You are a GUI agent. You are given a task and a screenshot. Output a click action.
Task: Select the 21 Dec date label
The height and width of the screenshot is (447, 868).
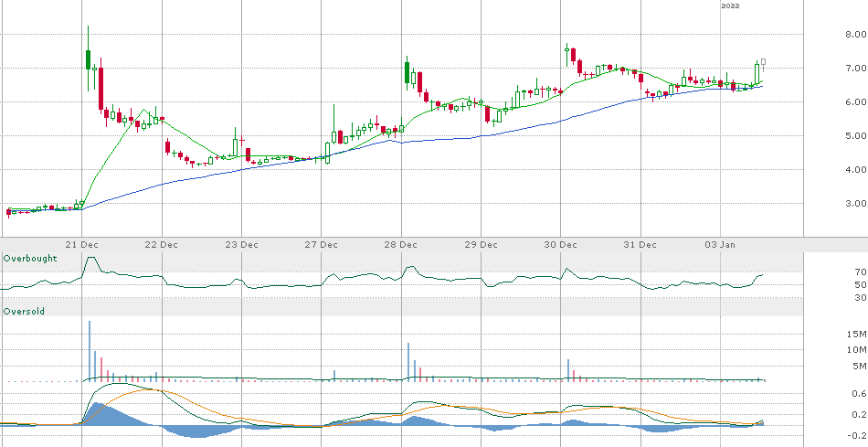82,244
